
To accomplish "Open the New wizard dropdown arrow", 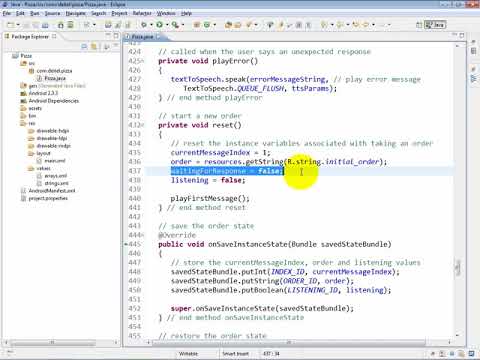I will tap(18, 25).
